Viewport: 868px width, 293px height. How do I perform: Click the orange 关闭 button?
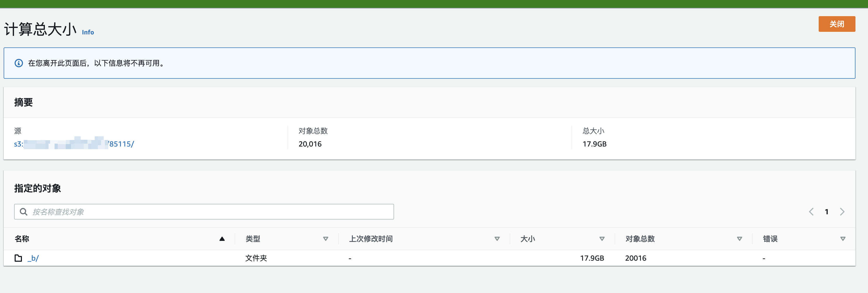pyautogui.click(x=837, y=24)
